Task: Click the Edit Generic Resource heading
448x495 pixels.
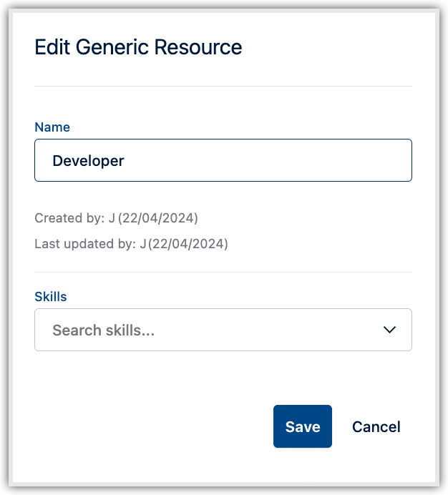Action: tap(138, 47)
